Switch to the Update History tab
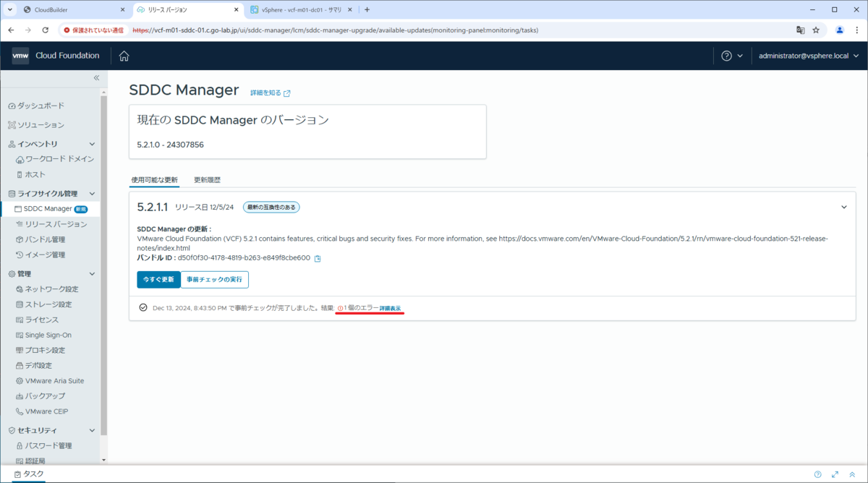868x483 pixels. click(x=207, y=179)
